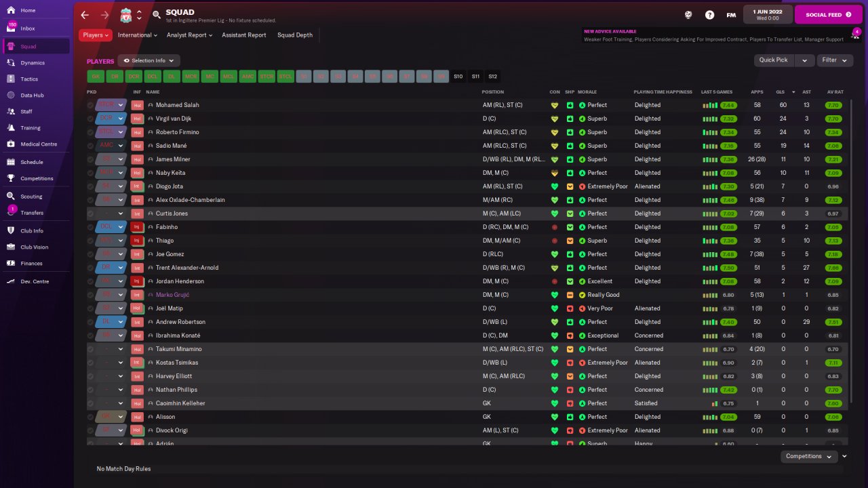Toggle the pick tick for Sadio Mané

coord(91,146)
